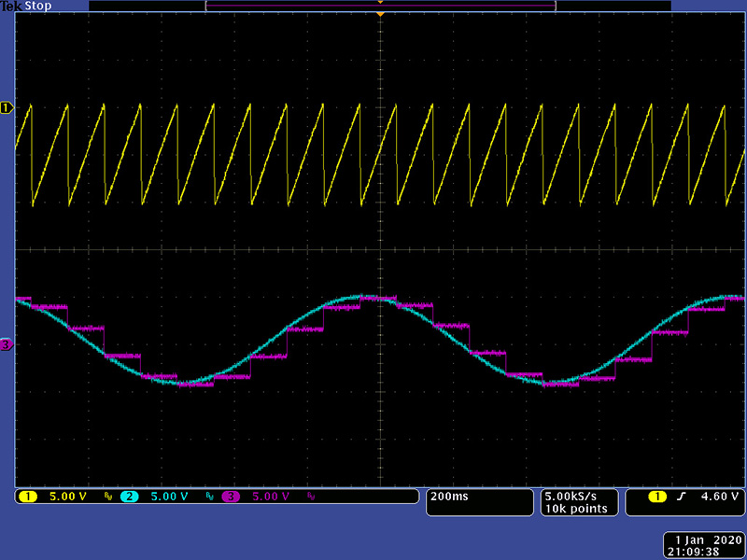Click the channel 2 bandwidth limit symbol
This screenshot has height=560, width=747.
pyautogui.click(x=209, y=497)
